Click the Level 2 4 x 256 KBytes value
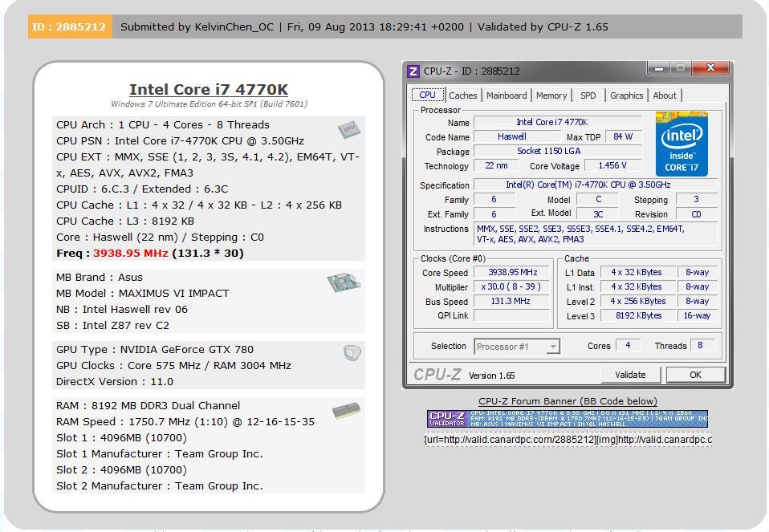Screen dimensions: 769x532 coord(638,301)
